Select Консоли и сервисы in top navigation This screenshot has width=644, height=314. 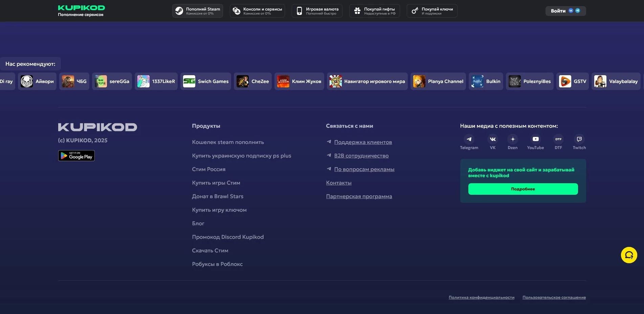[x=257, y=11]
